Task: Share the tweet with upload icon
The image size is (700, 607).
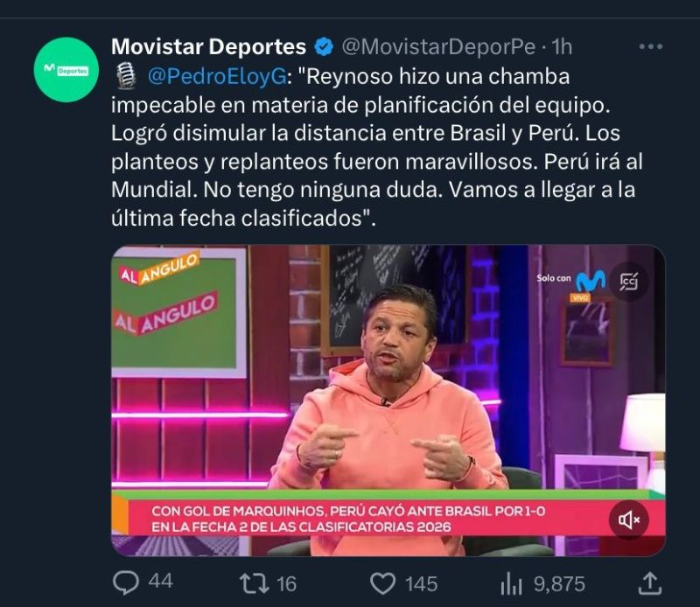Action: click(649, 583)
